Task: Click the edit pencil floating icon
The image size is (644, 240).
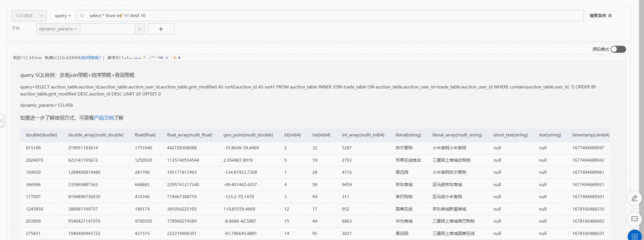Action: tap(634, 198)
